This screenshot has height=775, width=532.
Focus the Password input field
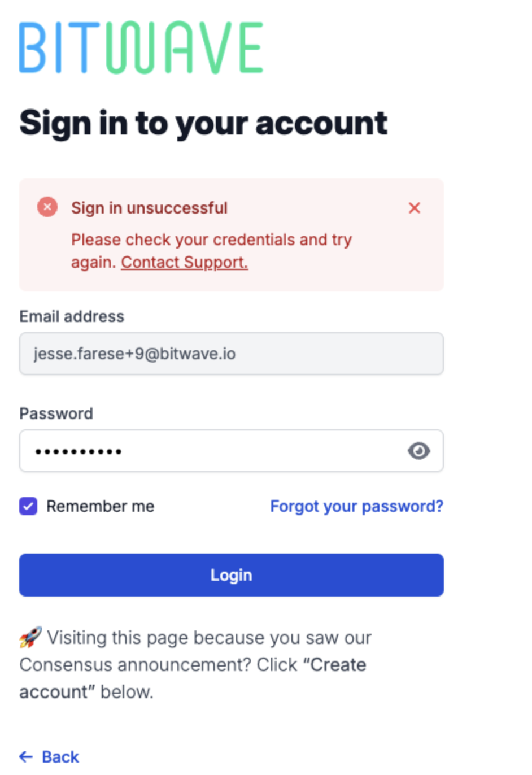[232, 451]
